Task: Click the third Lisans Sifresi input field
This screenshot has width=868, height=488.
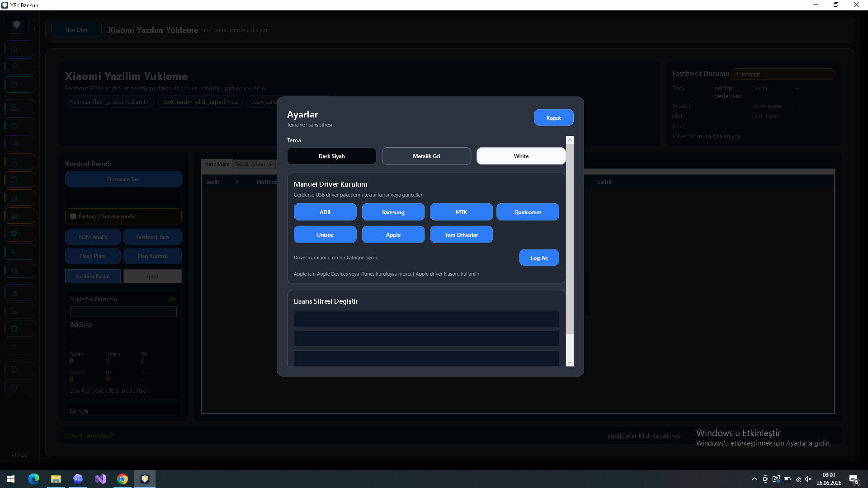Action: tap(426, 358)
